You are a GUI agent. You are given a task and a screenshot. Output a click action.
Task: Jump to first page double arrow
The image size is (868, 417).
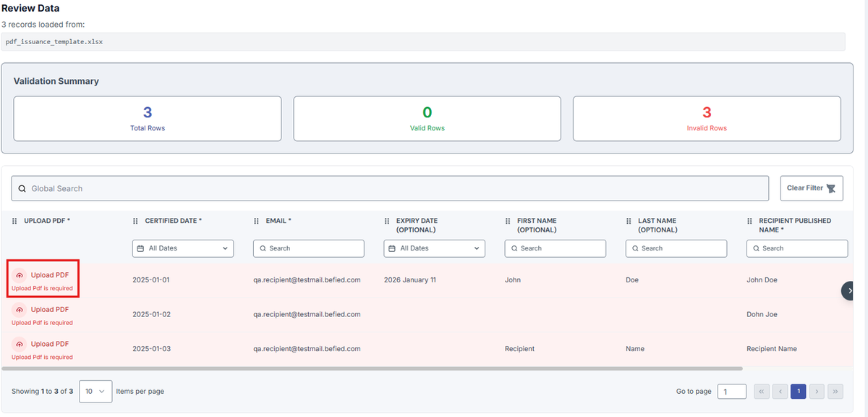[x=761, y=391]
